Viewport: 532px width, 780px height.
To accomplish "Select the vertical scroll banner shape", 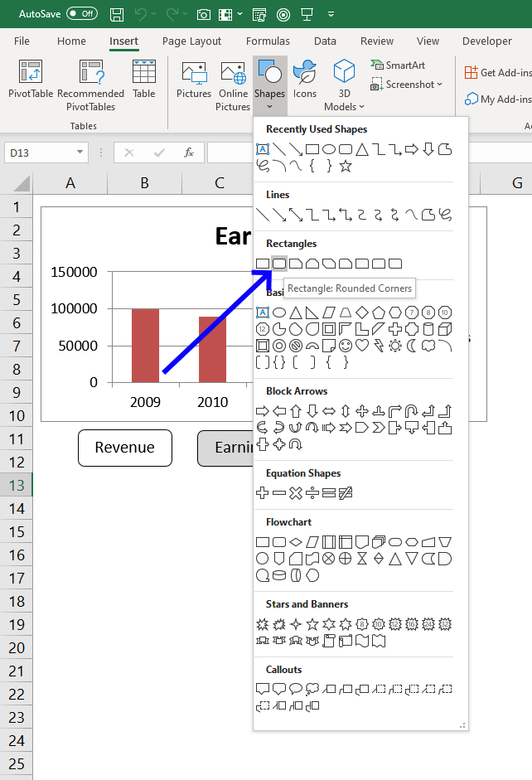I will click(329, 641).
